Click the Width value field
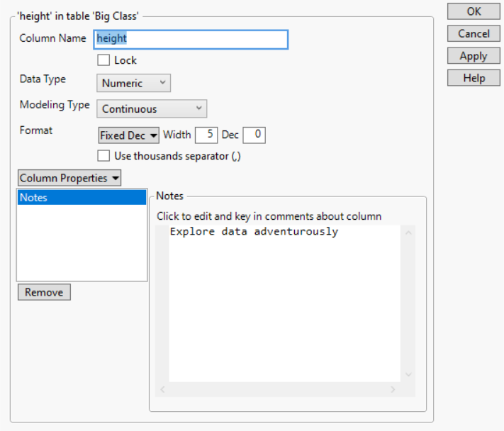This screenshot has width=504, height=431. [x=206, y=135]
